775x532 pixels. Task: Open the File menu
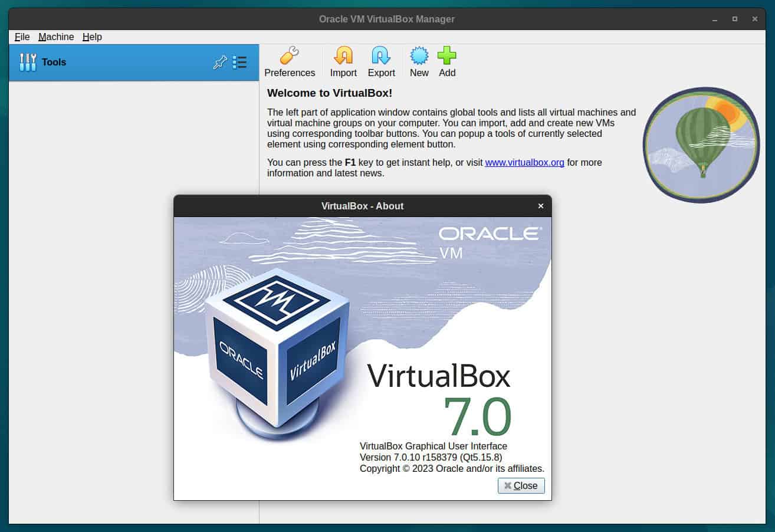(x=22, y=37)
